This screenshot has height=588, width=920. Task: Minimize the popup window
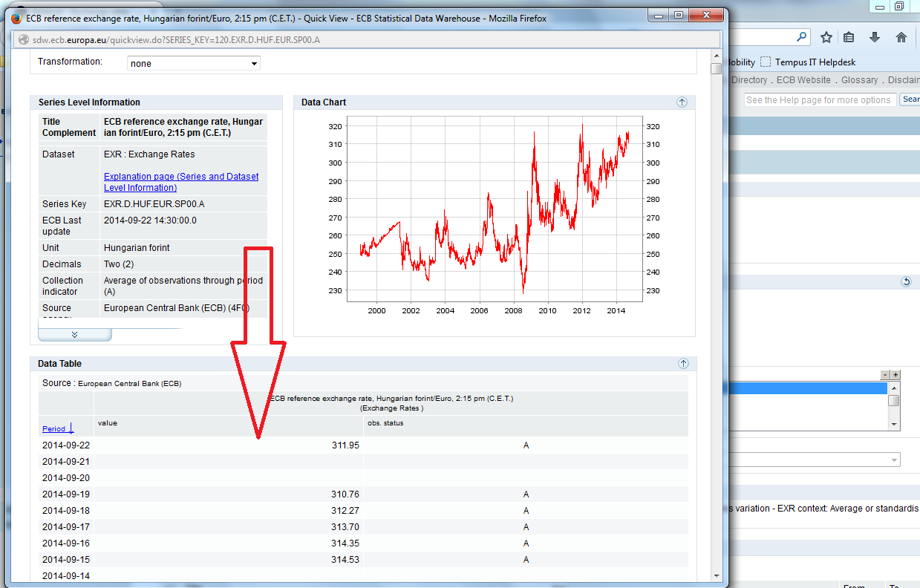click(659, 15)
